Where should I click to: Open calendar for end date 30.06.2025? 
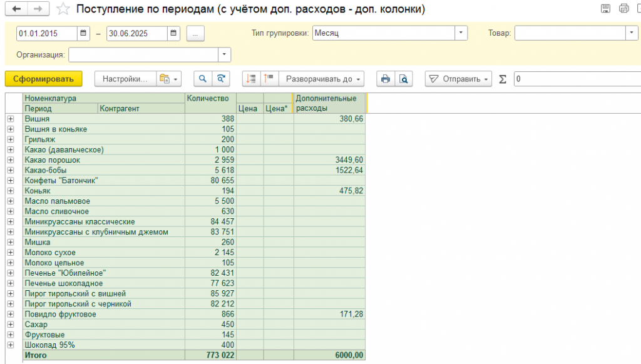click(x=173, y=33)
